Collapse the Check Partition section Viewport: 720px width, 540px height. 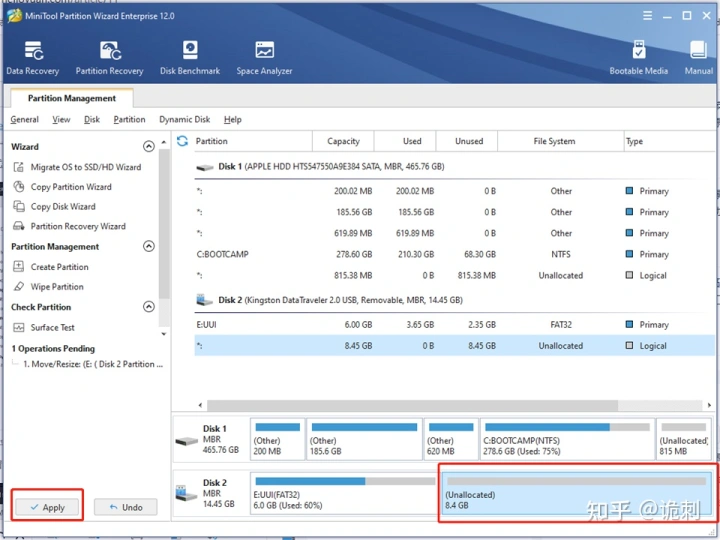(x=149, y=307)
